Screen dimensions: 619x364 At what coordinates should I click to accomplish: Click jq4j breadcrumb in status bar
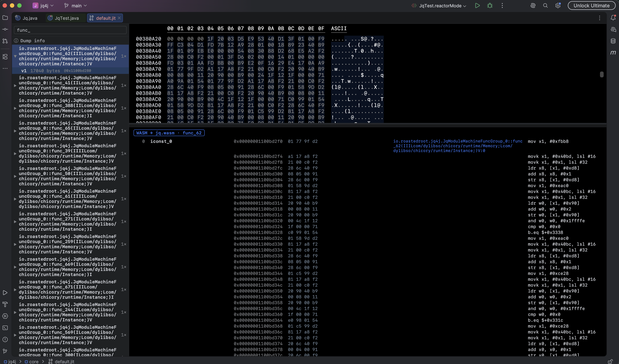[10, 362]
